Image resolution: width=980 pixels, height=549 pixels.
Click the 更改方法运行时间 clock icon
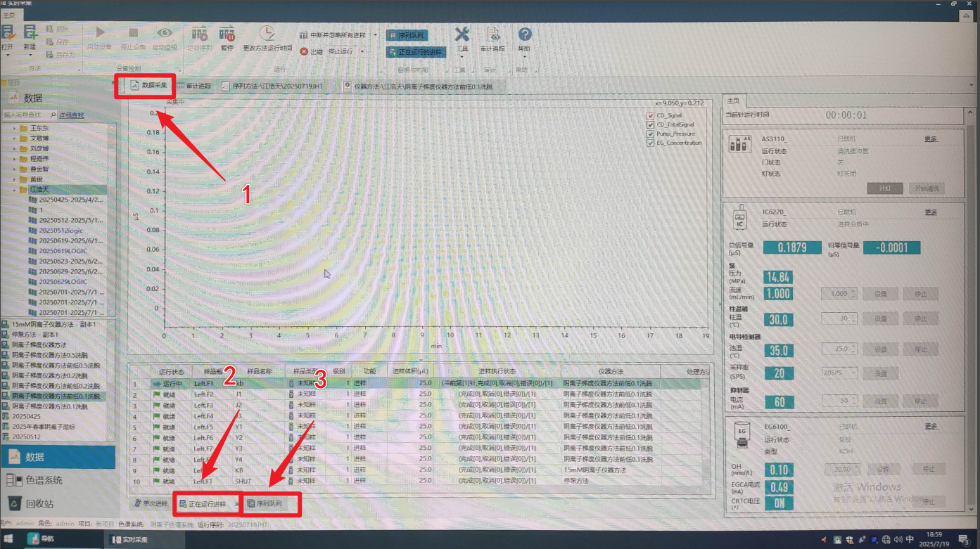click(267, 34)
